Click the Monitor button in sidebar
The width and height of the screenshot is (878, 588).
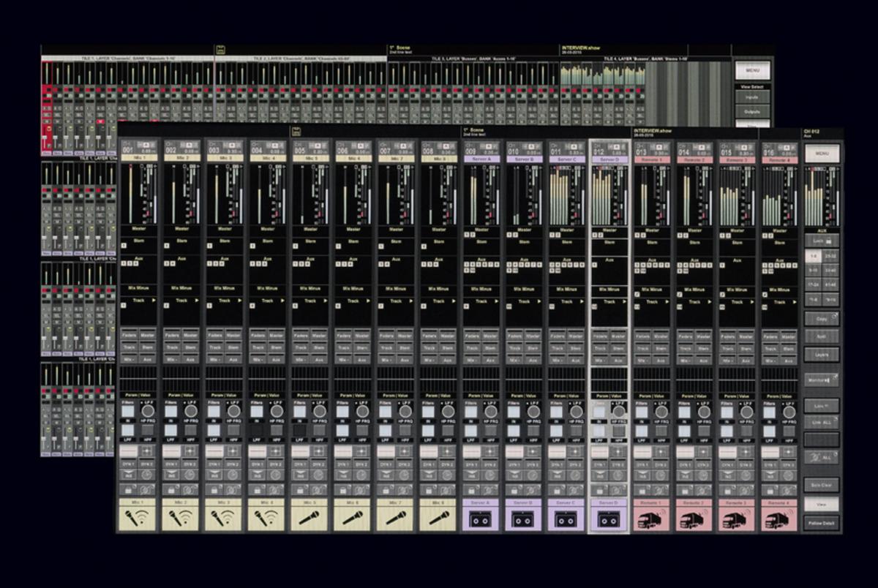pos(822,380)
